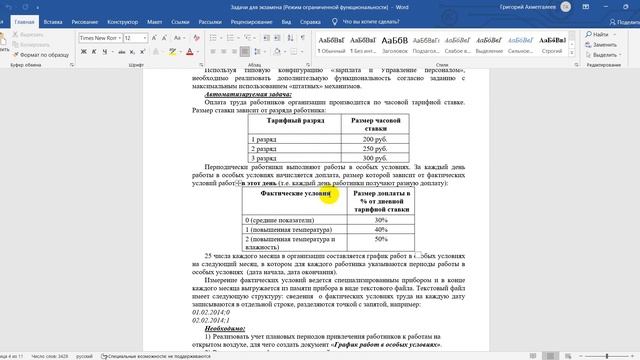The height and width of the screenshot is (360, 640).
Task: Open text effects menu
Action: pyautogui.click(x=156, y=52)
